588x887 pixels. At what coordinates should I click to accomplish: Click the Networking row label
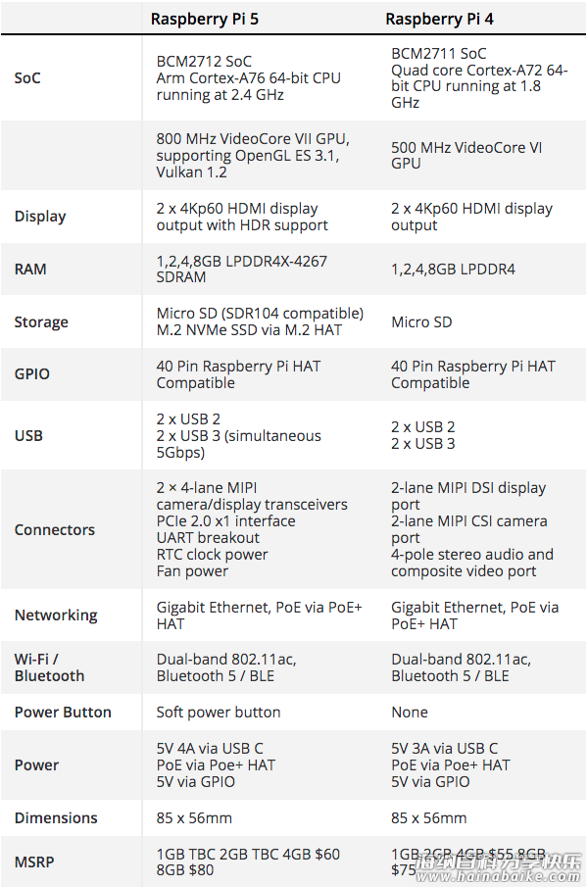click(56, 616)
